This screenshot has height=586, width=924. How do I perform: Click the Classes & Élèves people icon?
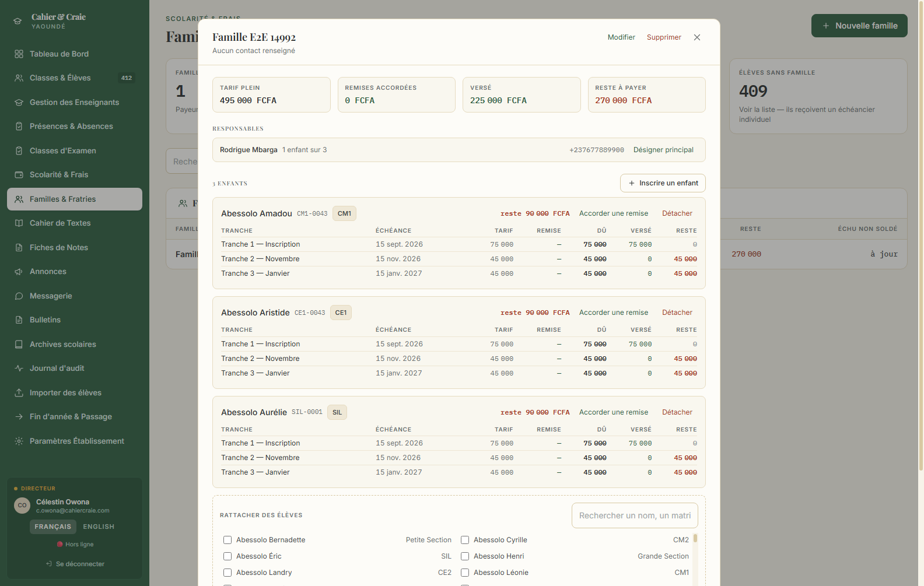19,78
